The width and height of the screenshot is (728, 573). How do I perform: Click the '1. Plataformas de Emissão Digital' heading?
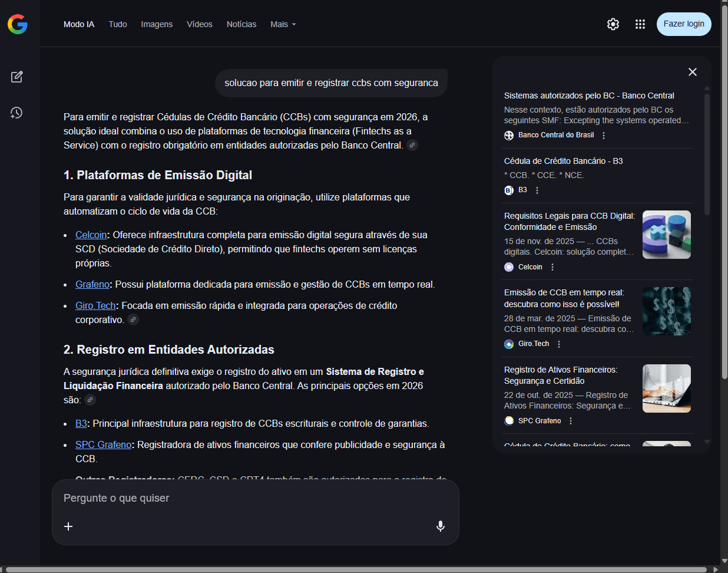click(x=158, y=175)
